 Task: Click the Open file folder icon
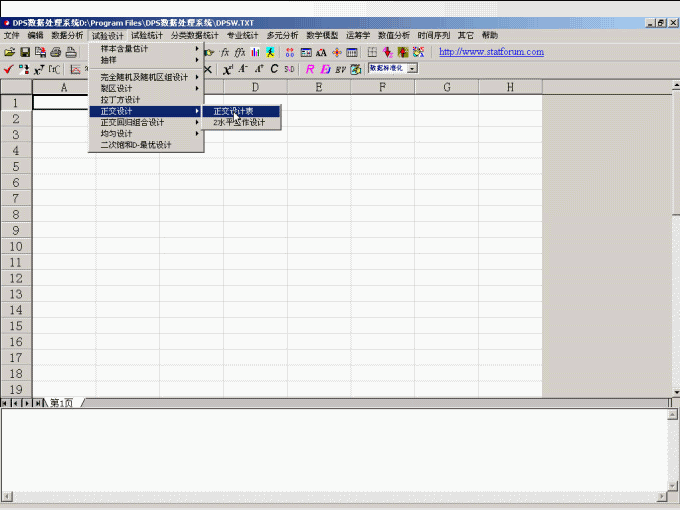(10, 52)
